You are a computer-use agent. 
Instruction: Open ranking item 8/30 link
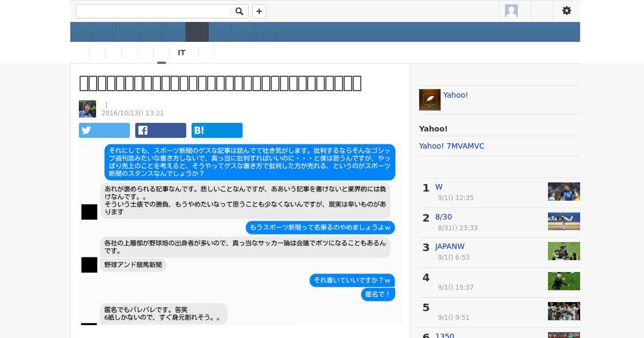[444, 217]
